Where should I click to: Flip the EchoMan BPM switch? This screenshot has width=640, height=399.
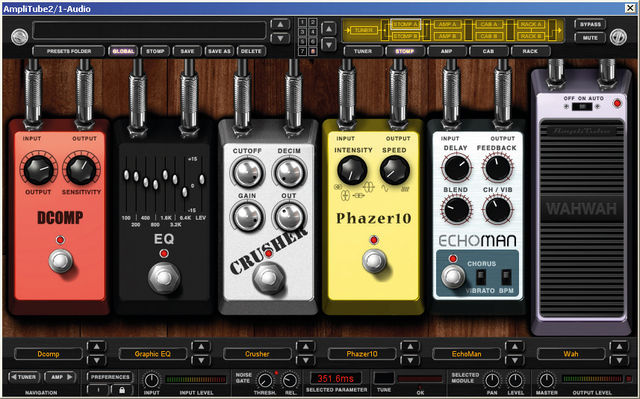[506, 277]
